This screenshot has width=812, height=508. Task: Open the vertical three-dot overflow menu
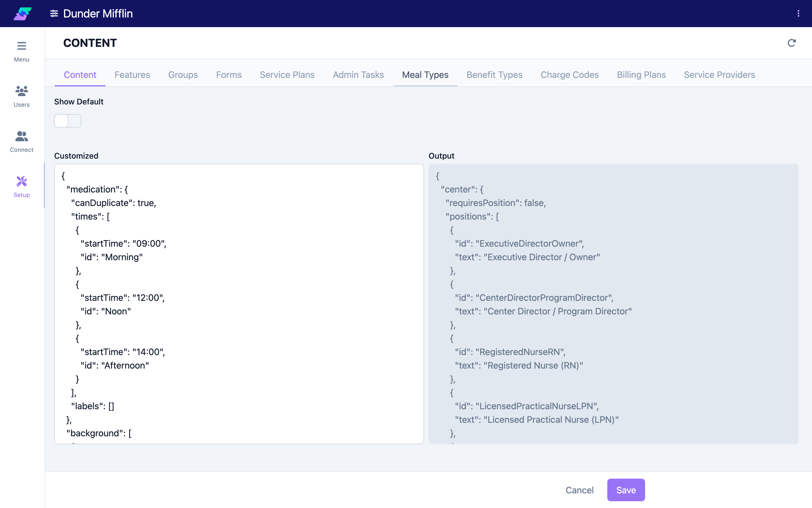tap(798, 14)
